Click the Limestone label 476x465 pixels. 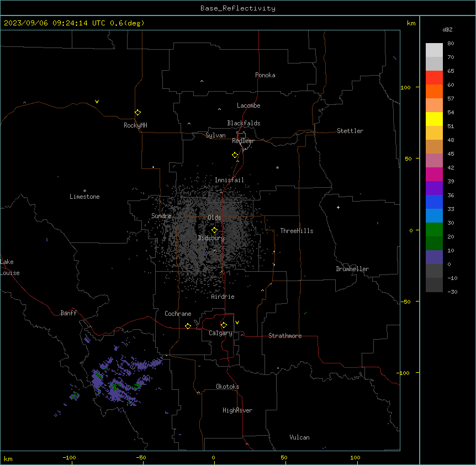click(84, 197)
